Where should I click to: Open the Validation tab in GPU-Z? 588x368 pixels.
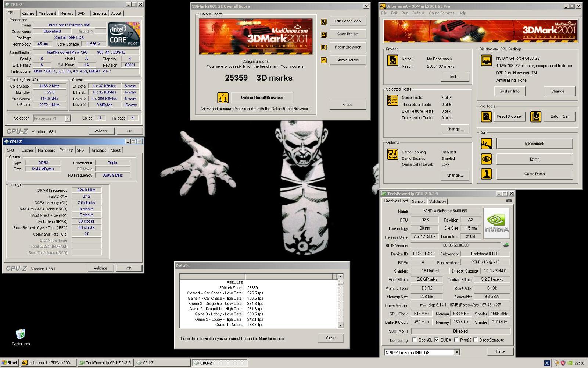coord(437,201)
